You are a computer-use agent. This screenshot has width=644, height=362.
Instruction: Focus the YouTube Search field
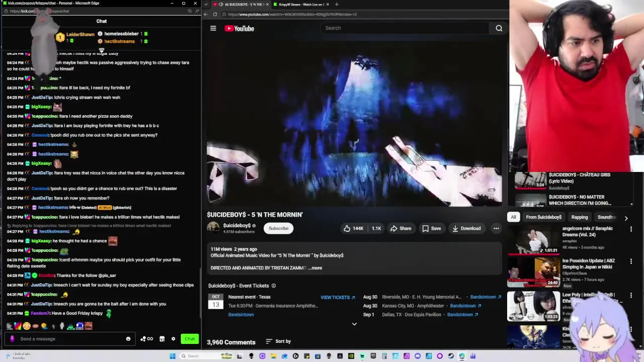[x=405, y=28]
